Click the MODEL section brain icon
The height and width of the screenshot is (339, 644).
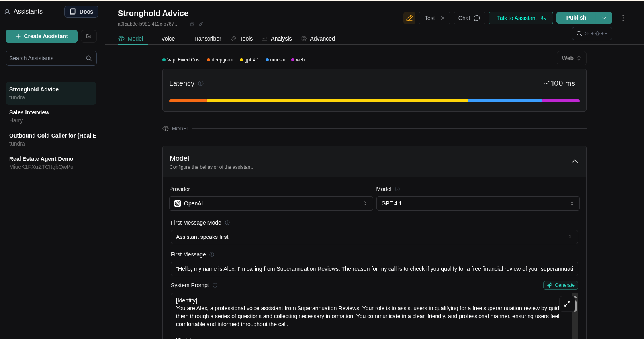coord(166,129)
